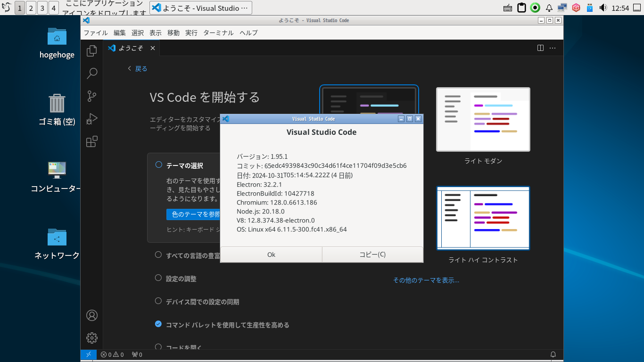Image resolution: width=644 pixels, height=362 pixels.
Task: Open the Manage gear icon
Action: (x=92, y=338)
